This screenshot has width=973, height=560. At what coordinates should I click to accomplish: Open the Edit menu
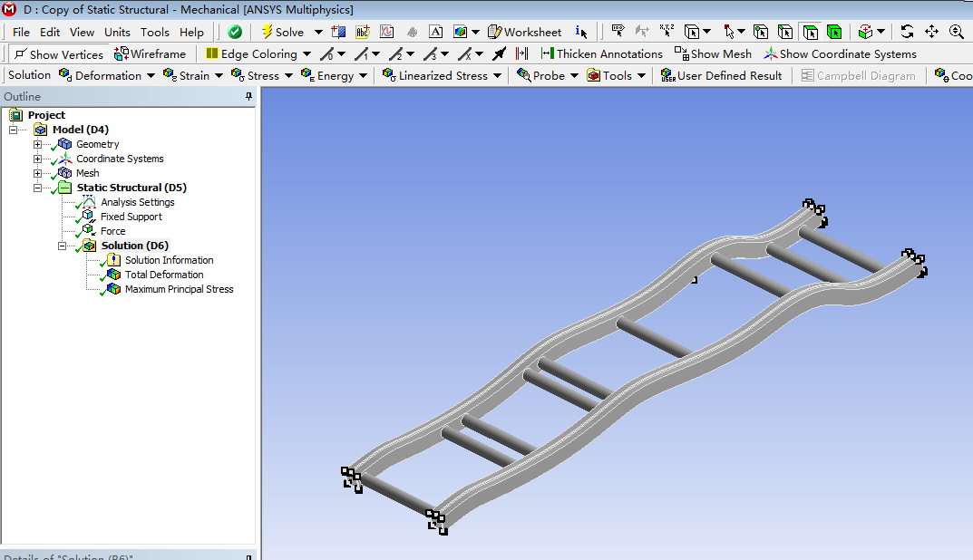tap(50, 33)
